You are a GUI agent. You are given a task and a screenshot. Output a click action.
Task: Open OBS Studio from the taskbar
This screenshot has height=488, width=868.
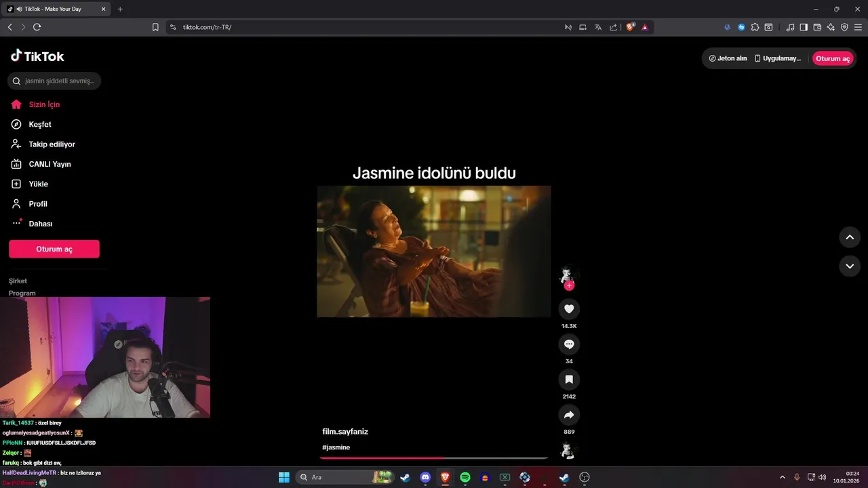coord(585,477)
